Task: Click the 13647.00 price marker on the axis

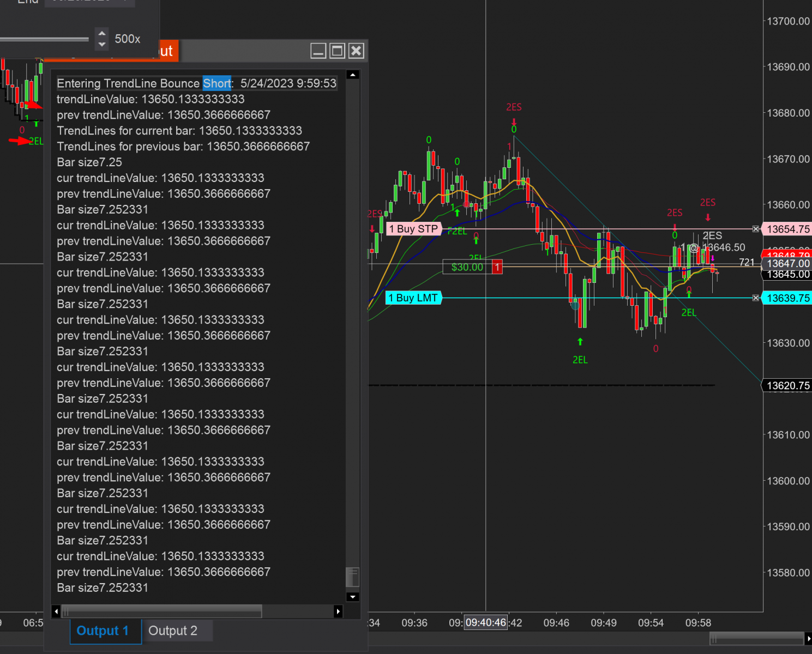Action: (787, 264)
